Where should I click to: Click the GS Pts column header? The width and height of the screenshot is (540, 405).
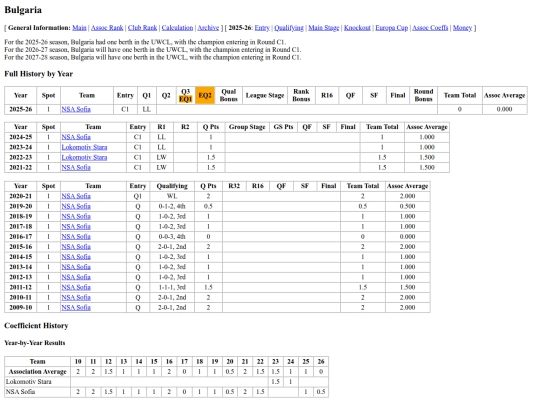coord(283,127)
